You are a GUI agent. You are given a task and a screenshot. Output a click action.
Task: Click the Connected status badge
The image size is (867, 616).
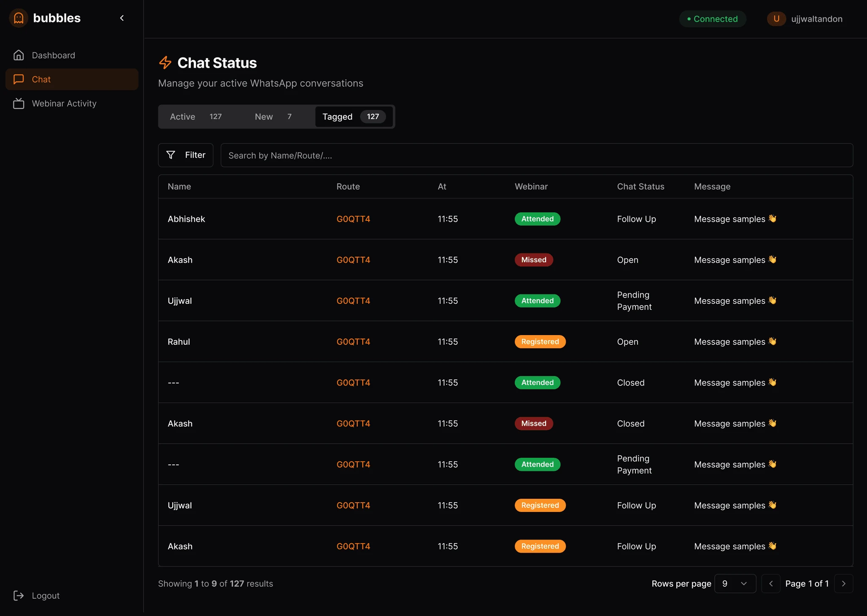coord(712,19)
